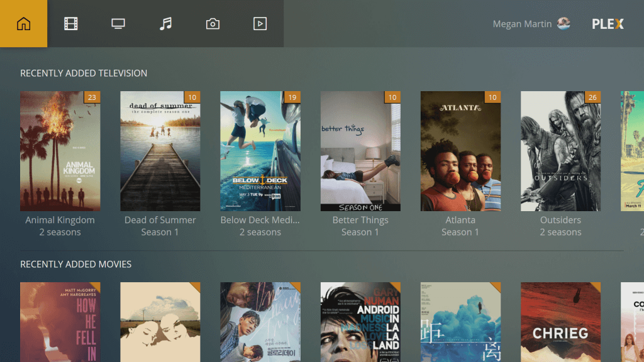Select the Animal Kingdom poster
644x362 pixels.
pyautogui.click(x=60, y=151)
